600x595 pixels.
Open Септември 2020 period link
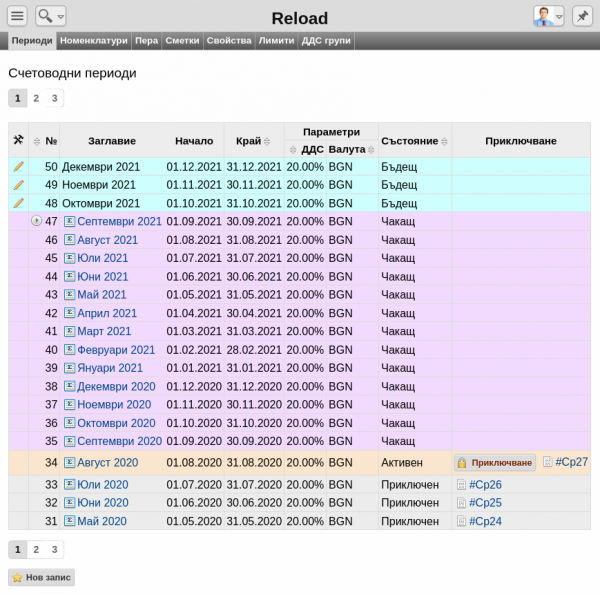(x=119, y=441)
